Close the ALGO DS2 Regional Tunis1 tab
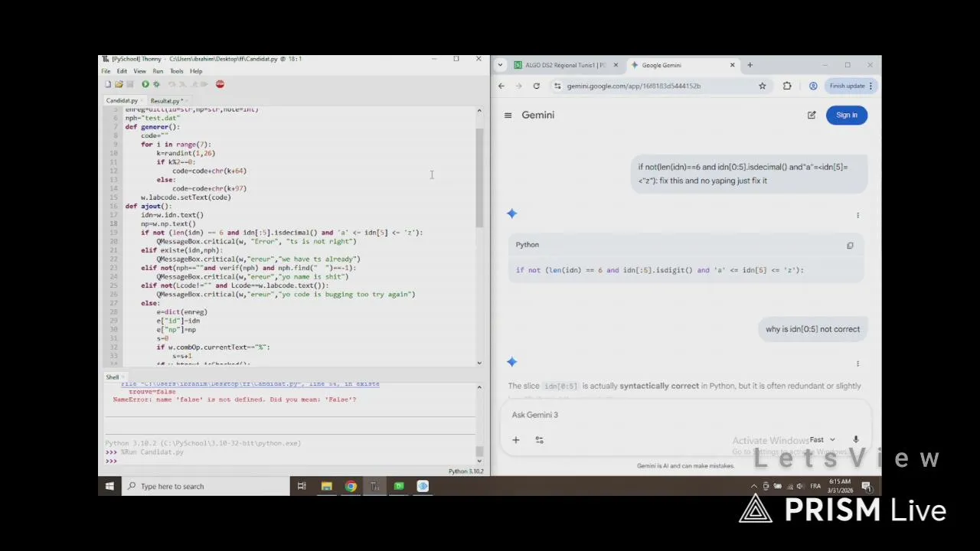 pyautogui.click(x=616, y=65)
